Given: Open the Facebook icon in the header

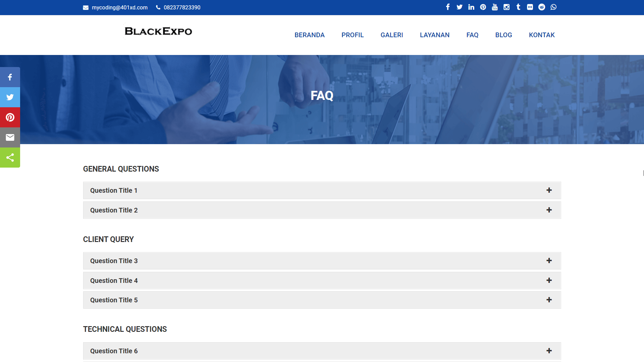Looking at the screenshot, I should coord(447,7).
